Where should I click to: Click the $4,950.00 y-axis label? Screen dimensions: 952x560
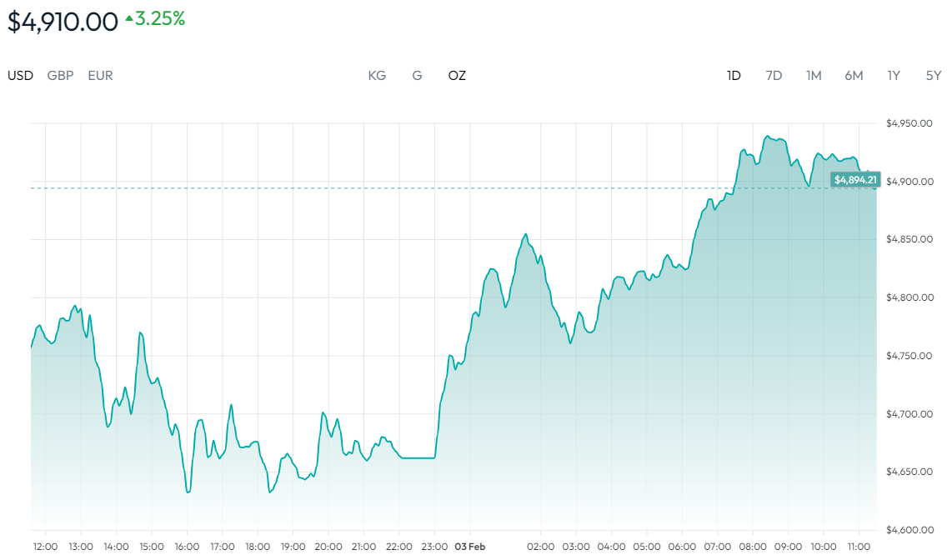pos(909,123)
